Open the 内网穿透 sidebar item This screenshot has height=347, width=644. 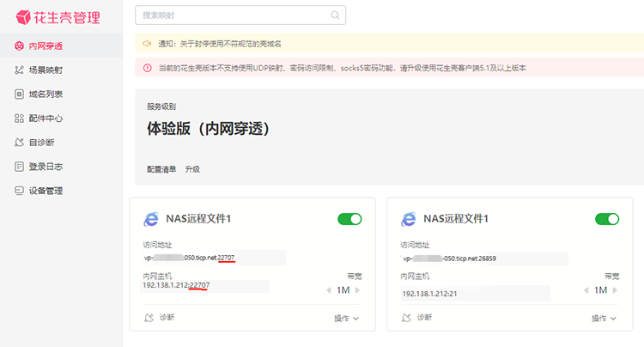tap(61, 46)
